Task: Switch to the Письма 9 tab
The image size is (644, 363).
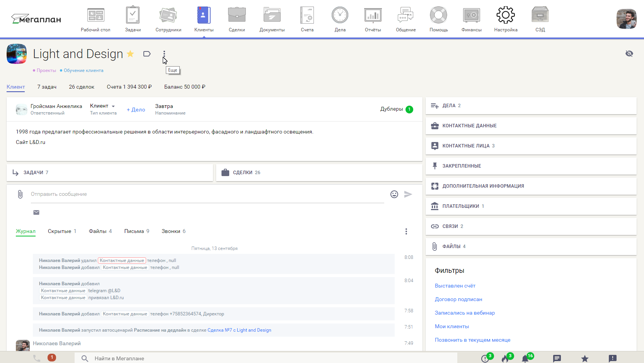Action: 136,231
